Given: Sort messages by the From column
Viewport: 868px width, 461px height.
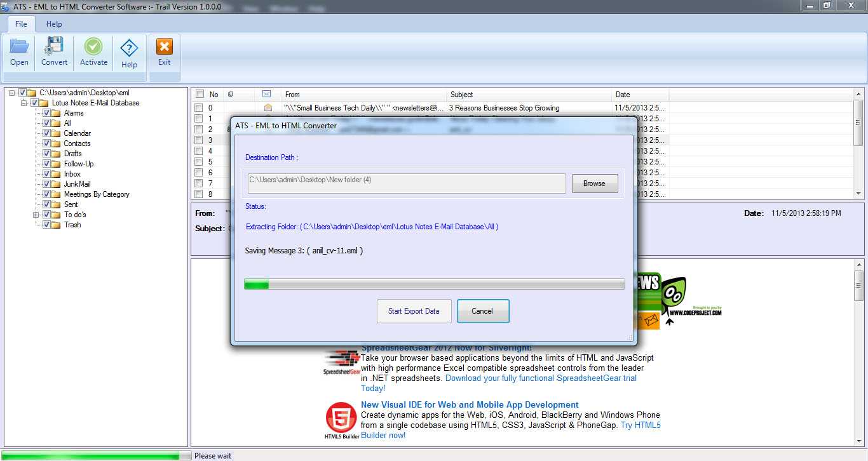Looking at the screenshot, I should click(364, 94).
